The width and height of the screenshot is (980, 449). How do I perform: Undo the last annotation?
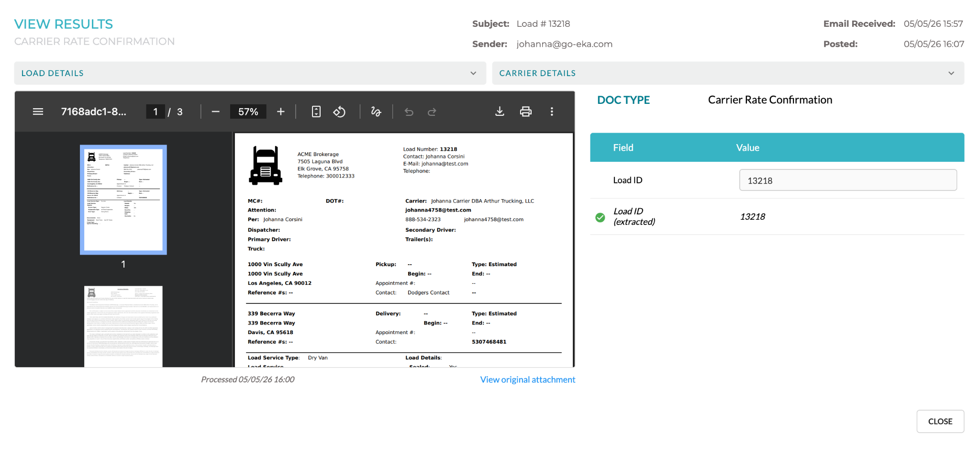coord(409,112)
